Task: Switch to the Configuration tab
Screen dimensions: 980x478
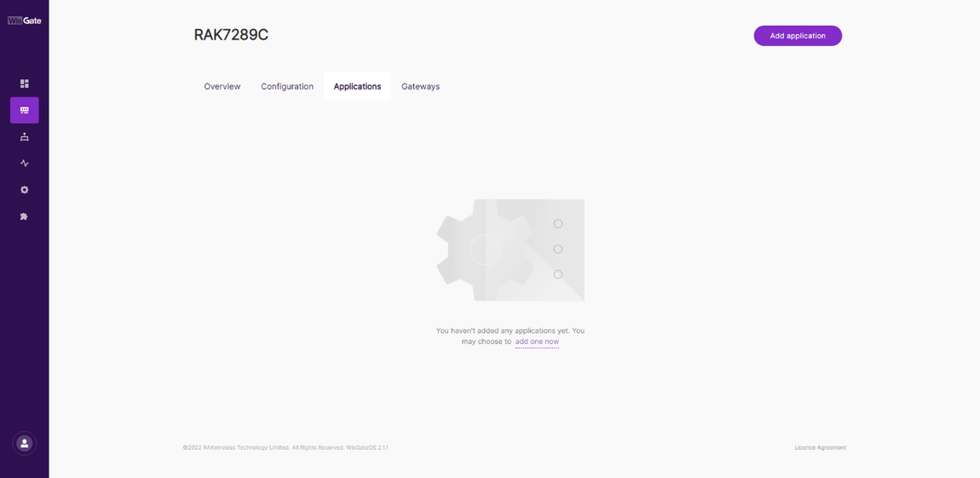Action: 287,86
